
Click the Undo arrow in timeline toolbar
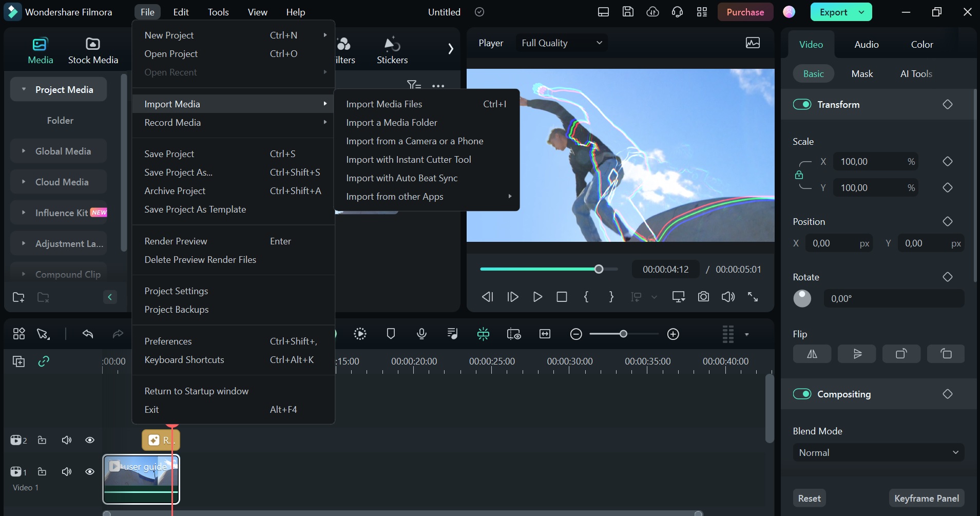click(x=88, y=334)
